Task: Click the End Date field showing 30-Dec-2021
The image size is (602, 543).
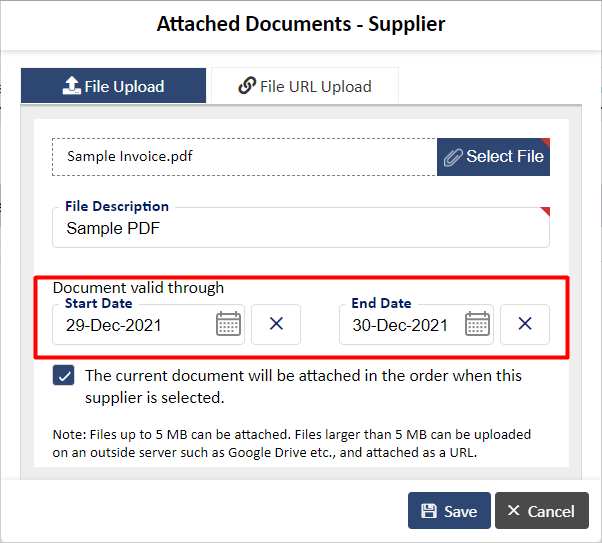Action: tap(416, 324)
